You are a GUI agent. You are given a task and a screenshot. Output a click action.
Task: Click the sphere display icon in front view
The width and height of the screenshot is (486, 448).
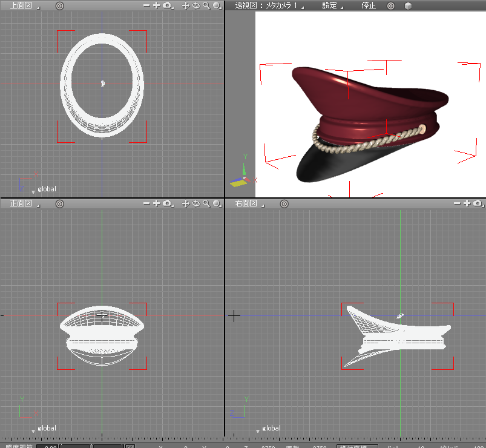[x=217, y=203]
